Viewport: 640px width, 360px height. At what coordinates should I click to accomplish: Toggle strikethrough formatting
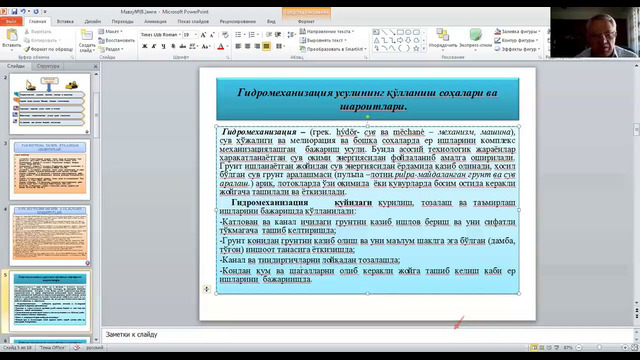point(182,47)
